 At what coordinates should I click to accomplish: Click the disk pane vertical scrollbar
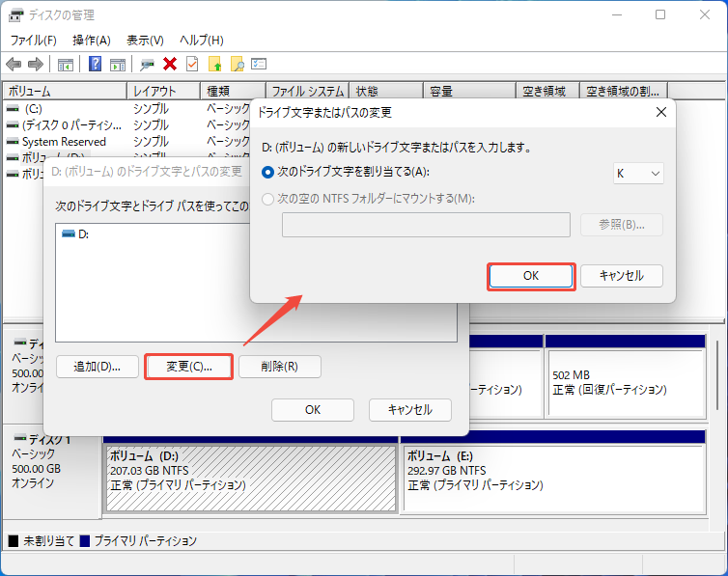[x=717, y=375]
